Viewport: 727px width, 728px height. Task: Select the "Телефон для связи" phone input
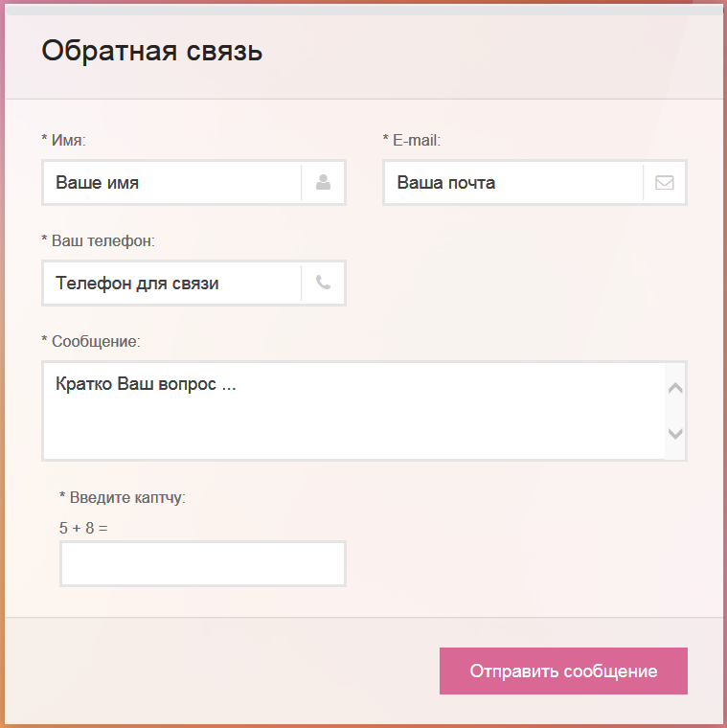tap(171, 283)
